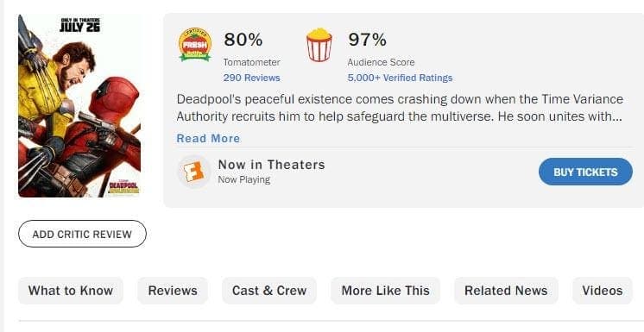Click the 97% Audience Score value

(367, 40)
